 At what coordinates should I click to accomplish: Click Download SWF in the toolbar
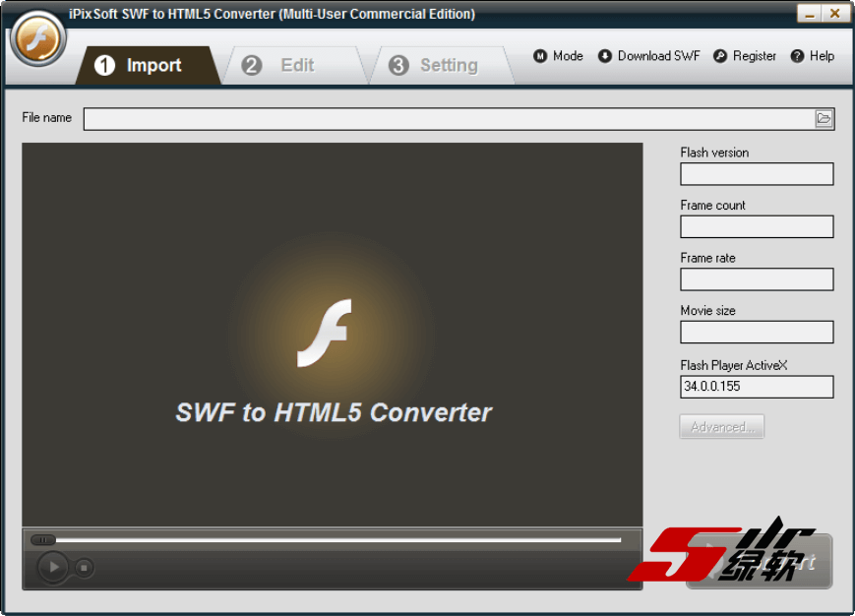(x=648, y=56)
